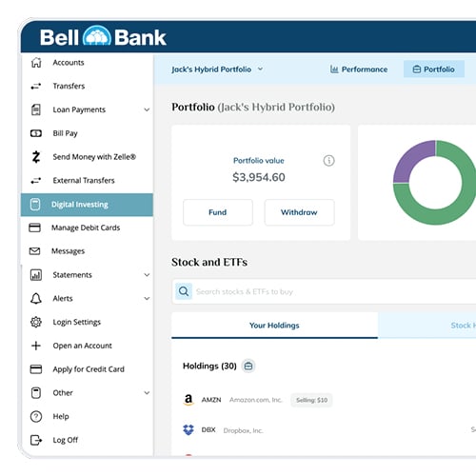Select the Your Holdings tab
Screen dimensions: 476x476
tap(274, 326)
